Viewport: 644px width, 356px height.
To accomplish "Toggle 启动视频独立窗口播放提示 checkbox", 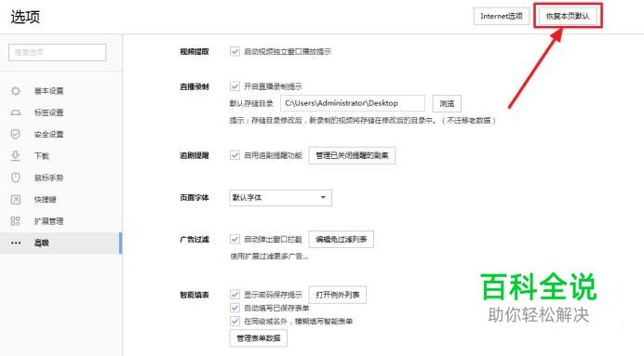I will 235,51.
